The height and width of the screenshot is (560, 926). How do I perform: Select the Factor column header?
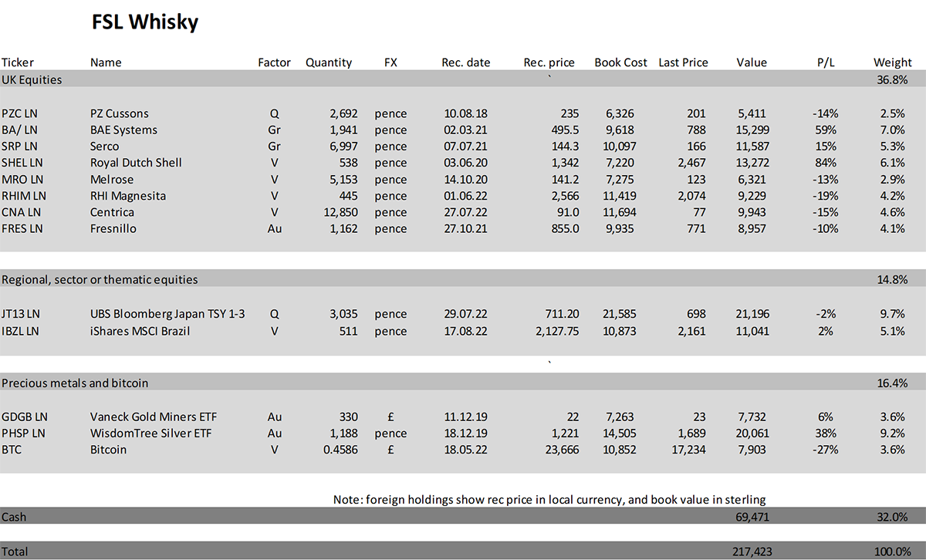(x=274, y=62)
